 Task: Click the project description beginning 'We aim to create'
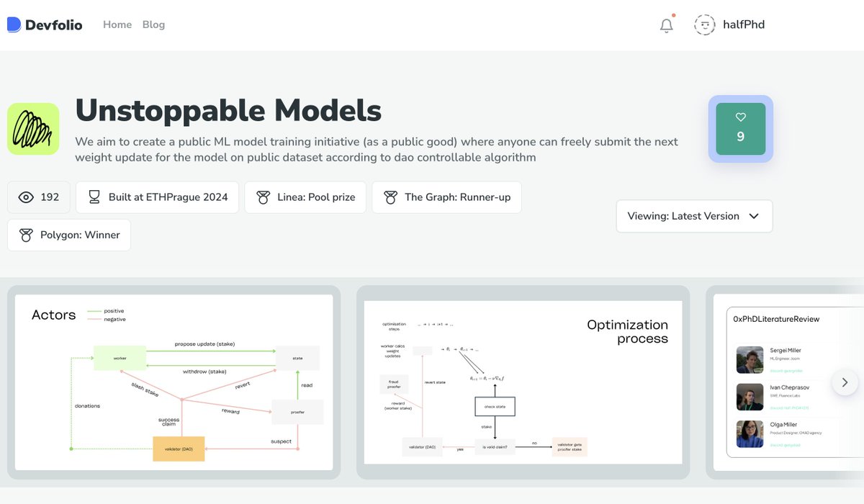coord(377,149)
